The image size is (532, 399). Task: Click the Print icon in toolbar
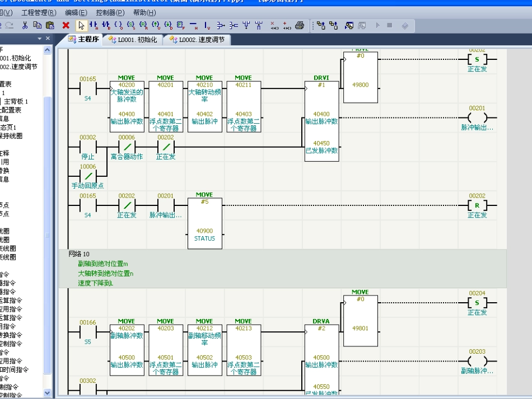[300, 25]
